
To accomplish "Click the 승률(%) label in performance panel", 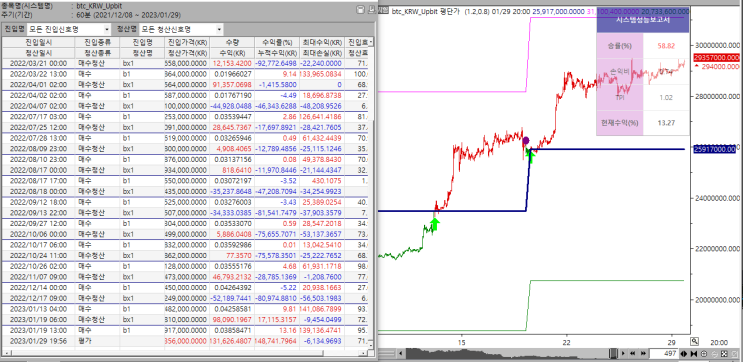I will tap(620, 46).
